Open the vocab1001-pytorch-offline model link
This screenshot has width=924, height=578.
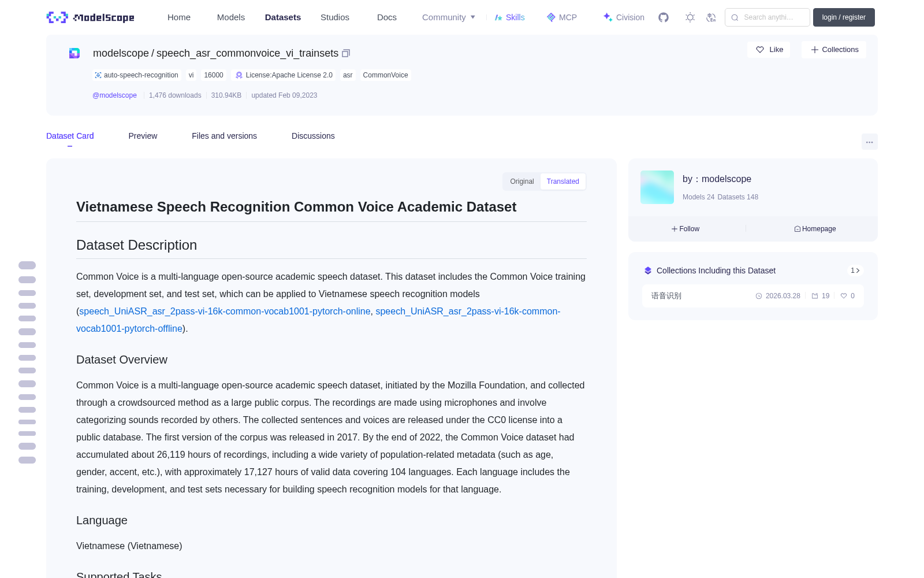(x=318, y=320)
